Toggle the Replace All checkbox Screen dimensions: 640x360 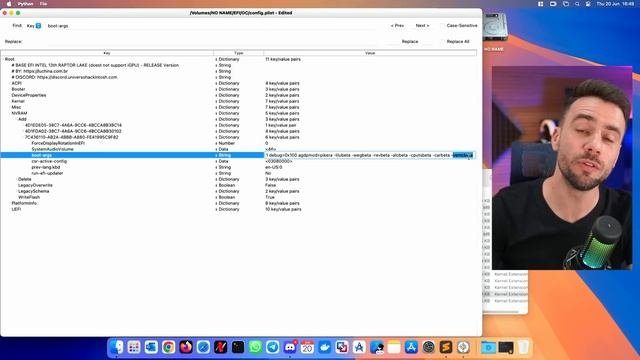point(442,42)
